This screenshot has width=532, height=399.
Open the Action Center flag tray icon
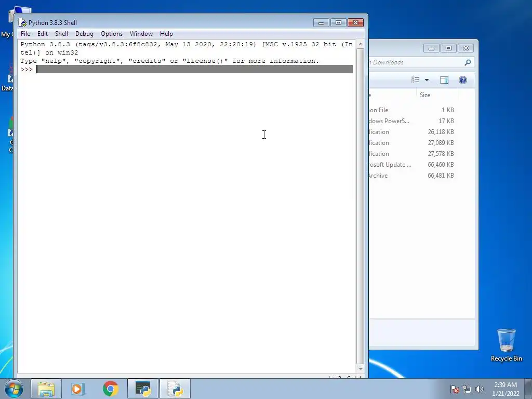click(455, 389)
